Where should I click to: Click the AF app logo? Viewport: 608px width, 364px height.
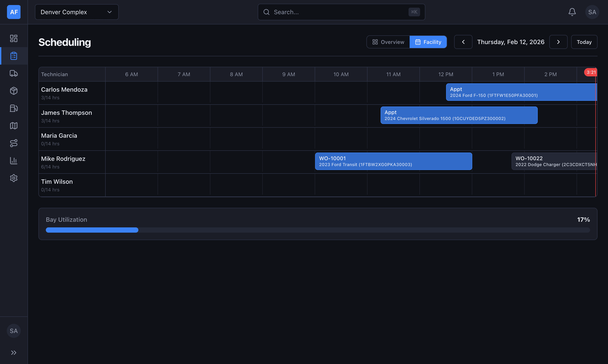pos(14,12)
